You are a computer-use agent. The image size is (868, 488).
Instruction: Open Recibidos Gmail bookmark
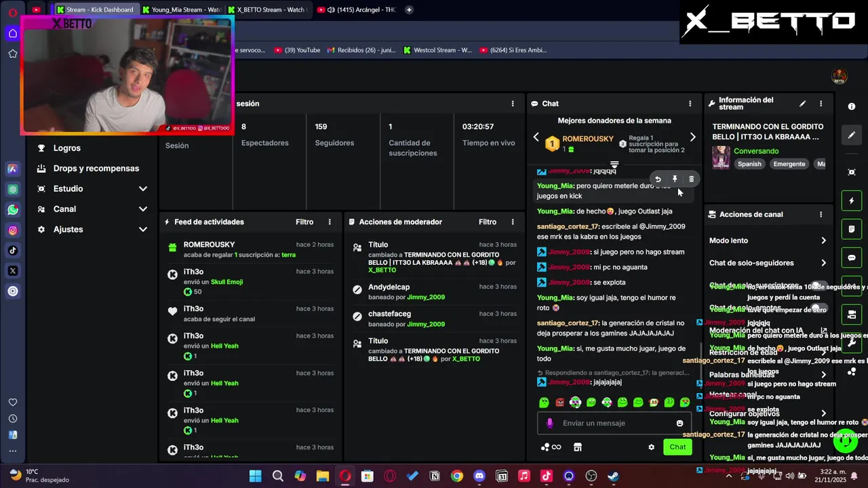pyautogui.click(x=361, y=49)
